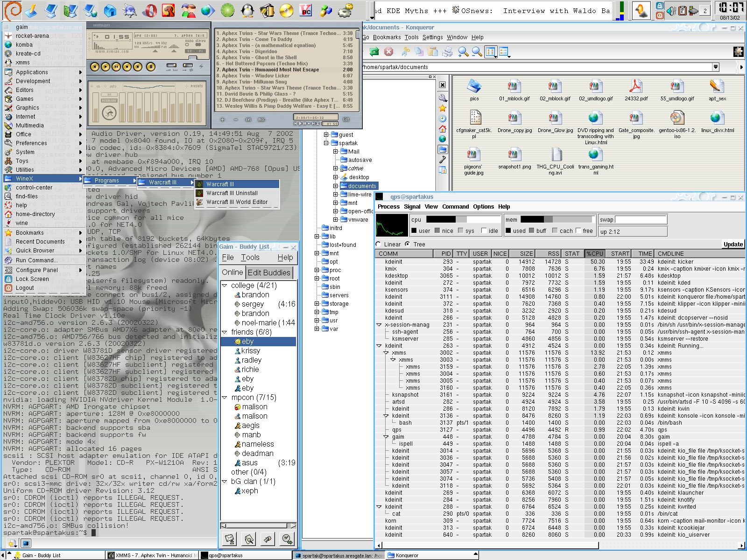Collapse the college buddy group
747x560 pixels.
click(x=225, y=285)
